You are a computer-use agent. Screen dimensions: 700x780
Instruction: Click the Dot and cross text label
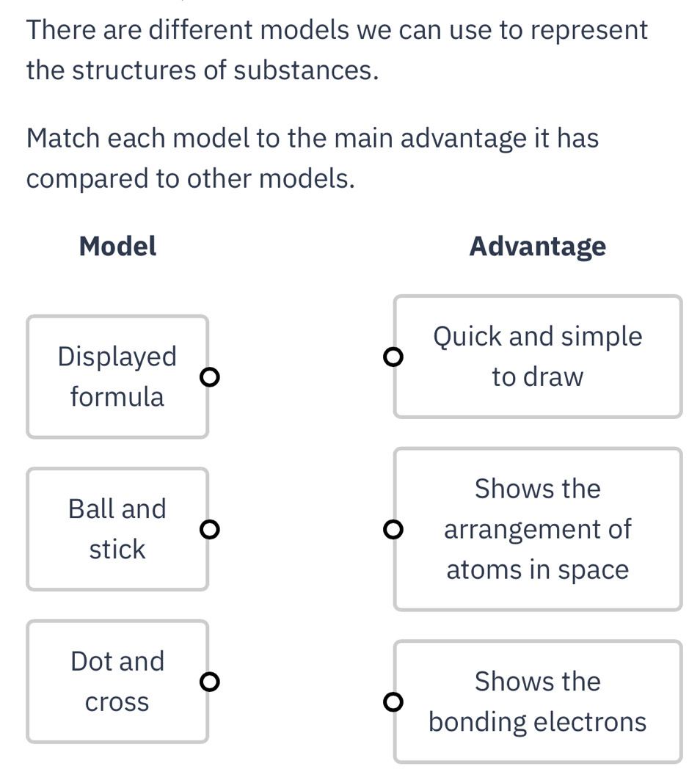tap(117, 681)
